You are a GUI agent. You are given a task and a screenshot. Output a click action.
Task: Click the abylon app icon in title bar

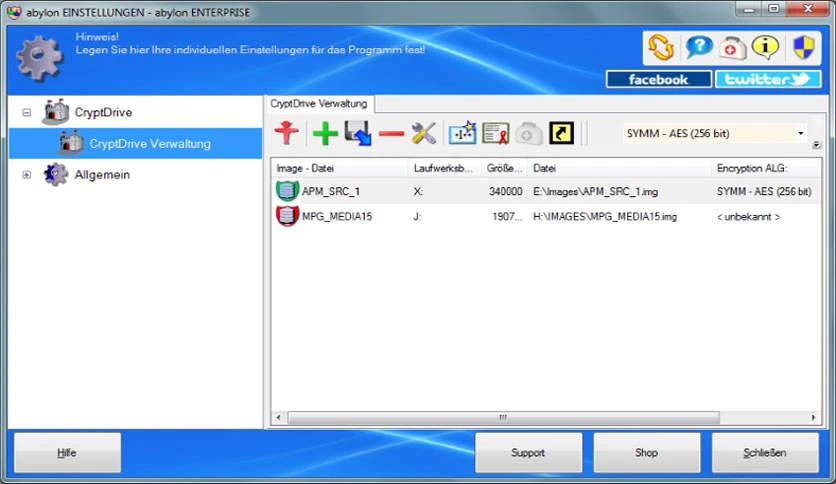pyautogui.click(x=14, y=12)
